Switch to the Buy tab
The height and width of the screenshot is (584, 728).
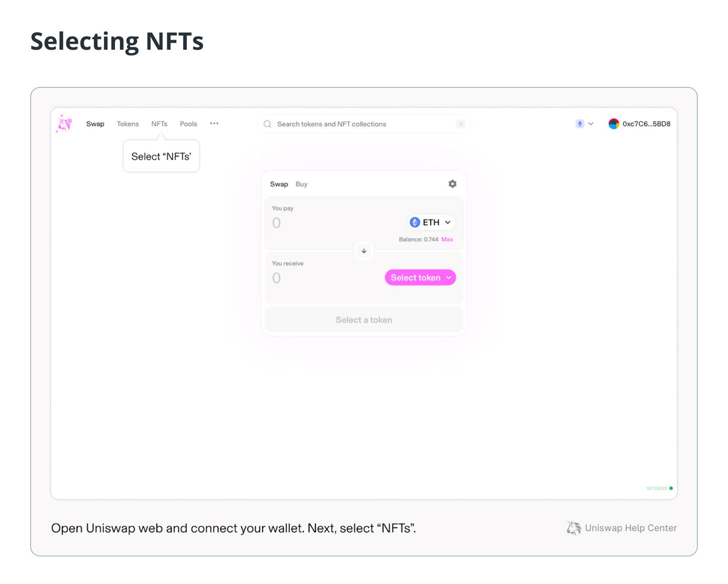click(301, 184)
